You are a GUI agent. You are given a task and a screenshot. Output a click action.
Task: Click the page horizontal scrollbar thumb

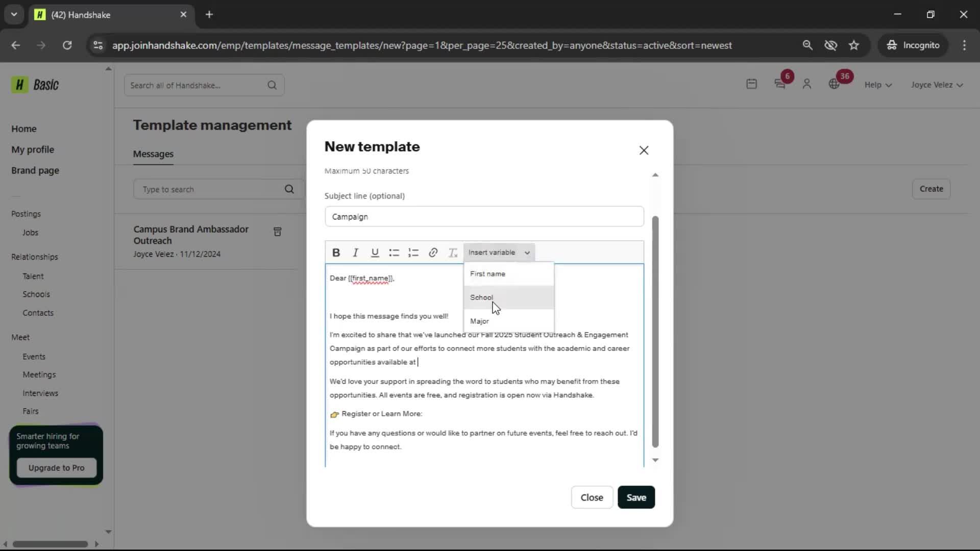tap(50, 544)
